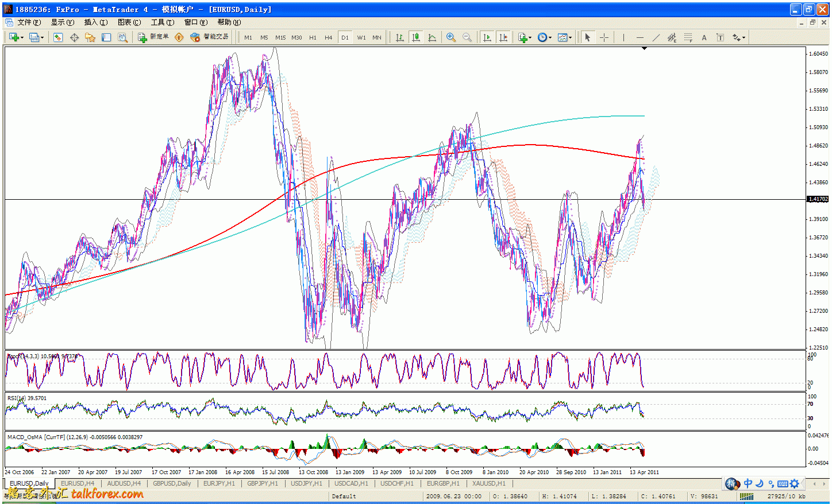Set timeframe to M1
The image size is (832, 504).
[x=248, y=37]
